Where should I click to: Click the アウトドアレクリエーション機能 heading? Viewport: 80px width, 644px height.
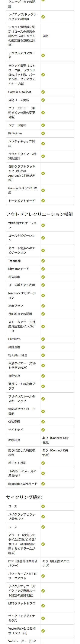pos(39,214)
